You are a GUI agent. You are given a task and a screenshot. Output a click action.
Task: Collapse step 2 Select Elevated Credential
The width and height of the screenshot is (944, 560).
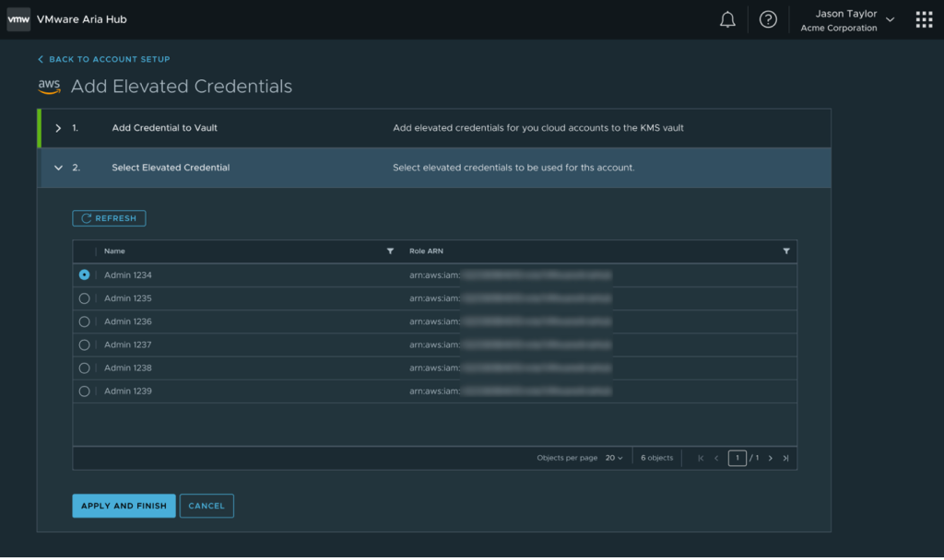[59, 168]
